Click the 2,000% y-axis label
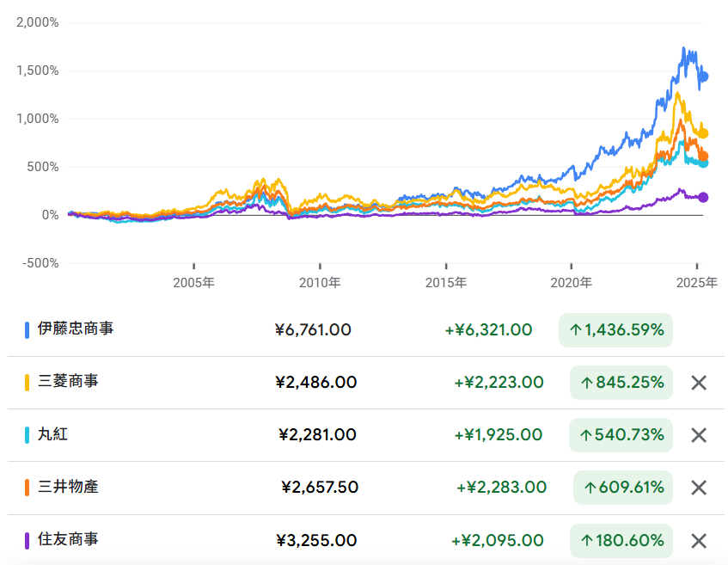 38,22
